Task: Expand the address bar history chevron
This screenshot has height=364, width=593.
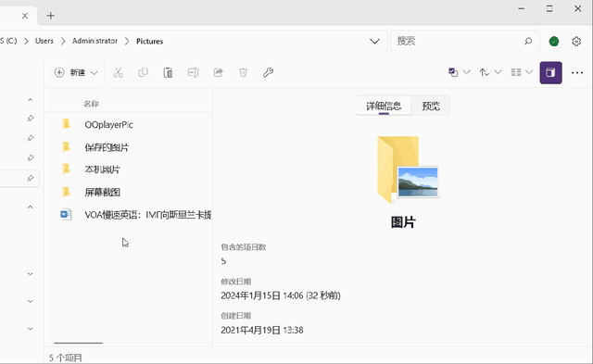Action: (x=374, y=41)
